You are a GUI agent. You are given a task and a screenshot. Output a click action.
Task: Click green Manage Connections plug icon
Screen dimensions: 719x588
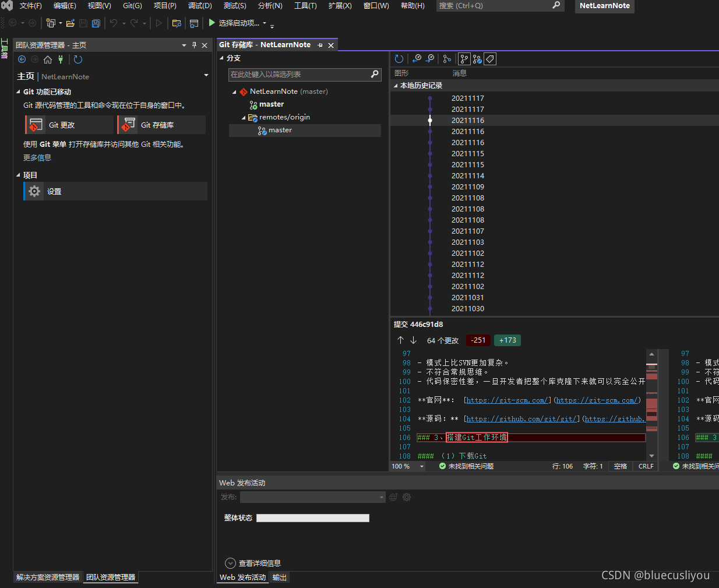point(60,59)
